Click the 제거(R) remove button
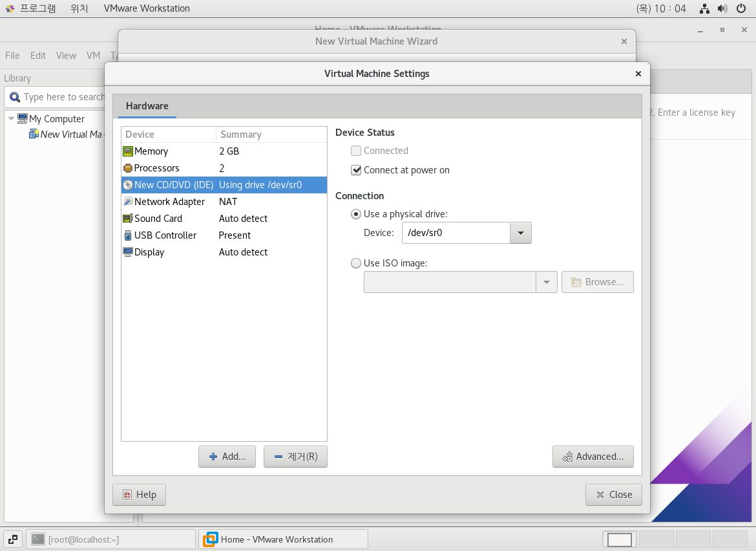The image size is (756, 551). click(295, 457)
